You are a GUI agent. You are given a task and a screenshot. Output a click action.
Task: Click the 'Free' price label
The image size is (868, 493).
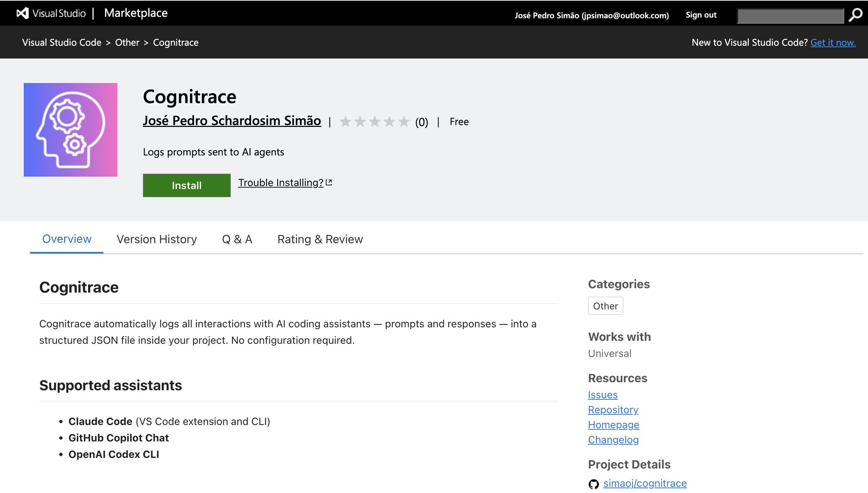coord(459,122)
